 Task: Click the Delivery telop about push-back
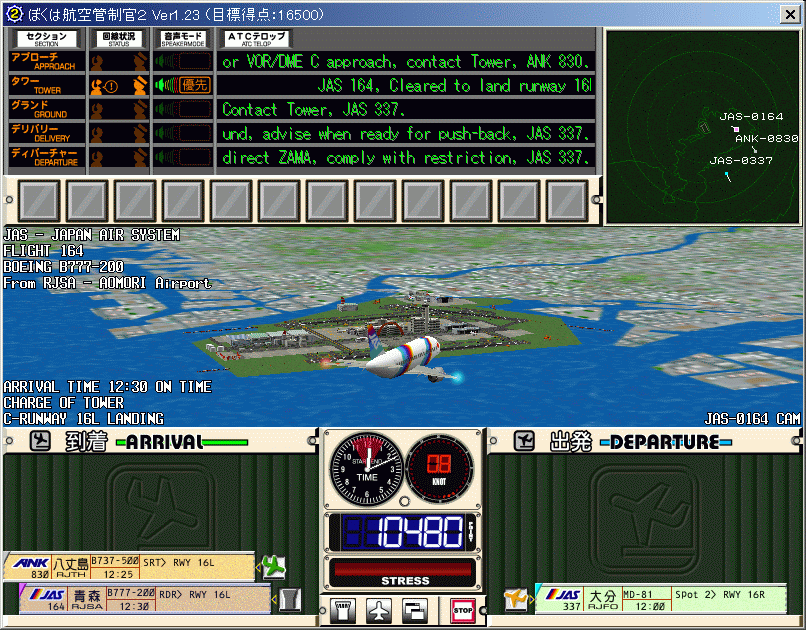point(406,134)
